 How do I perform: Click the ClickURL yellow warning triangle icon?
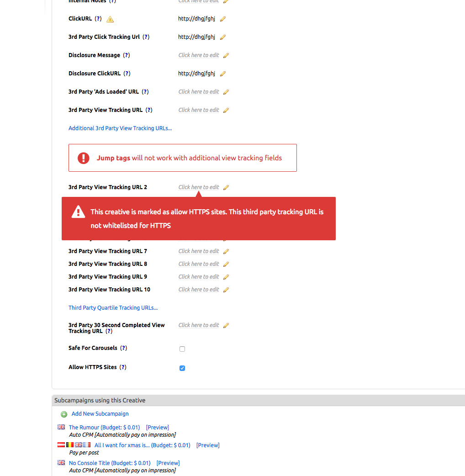tap(110, 19)
